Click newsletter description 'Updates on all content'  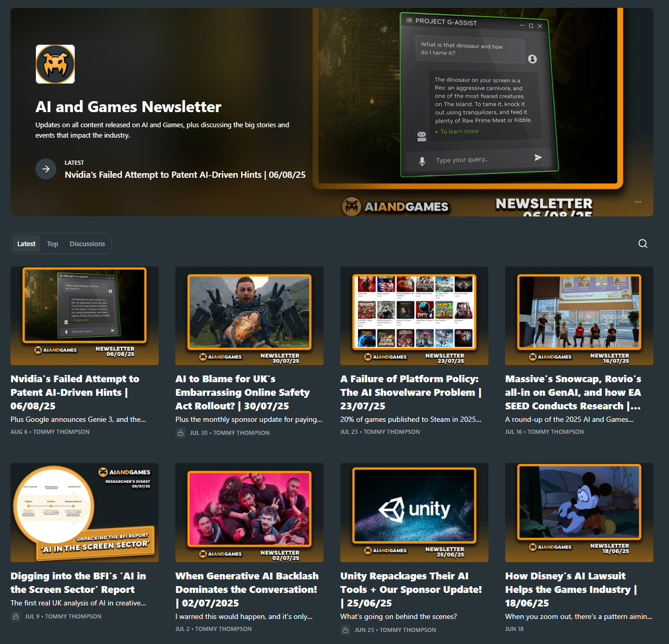(x=162, y=130)
